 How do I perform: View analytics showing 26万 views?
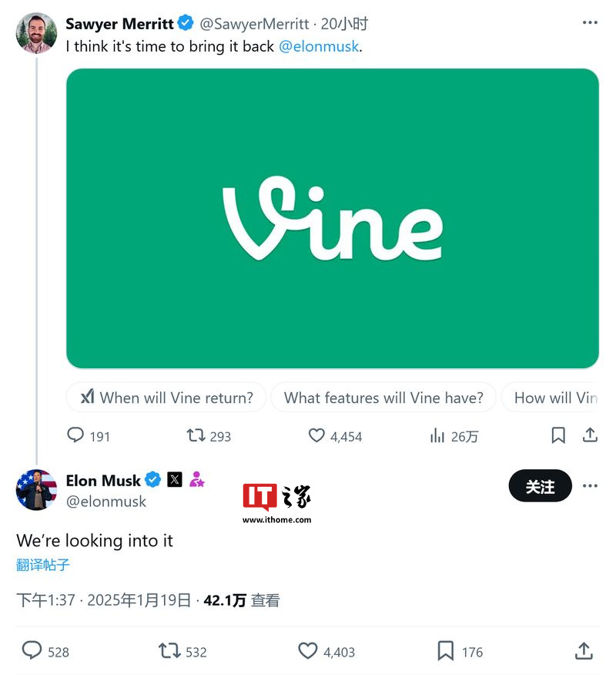click(x=454, y=436)
